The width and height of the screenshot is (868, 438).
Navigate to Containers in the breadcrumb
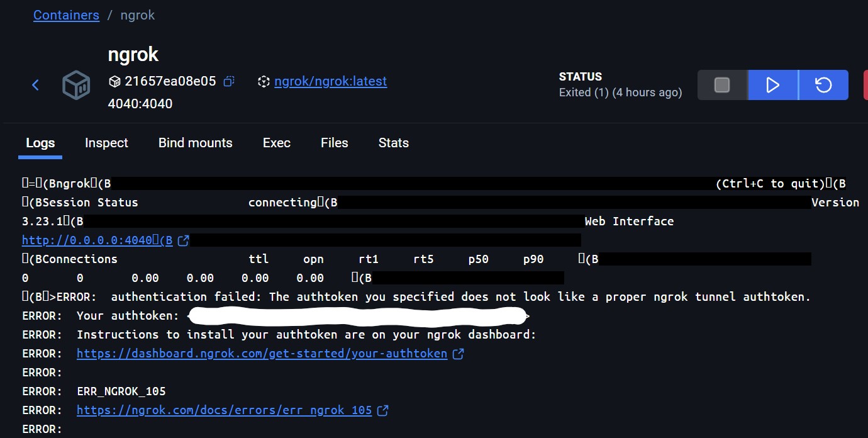(x=66, y=15)
